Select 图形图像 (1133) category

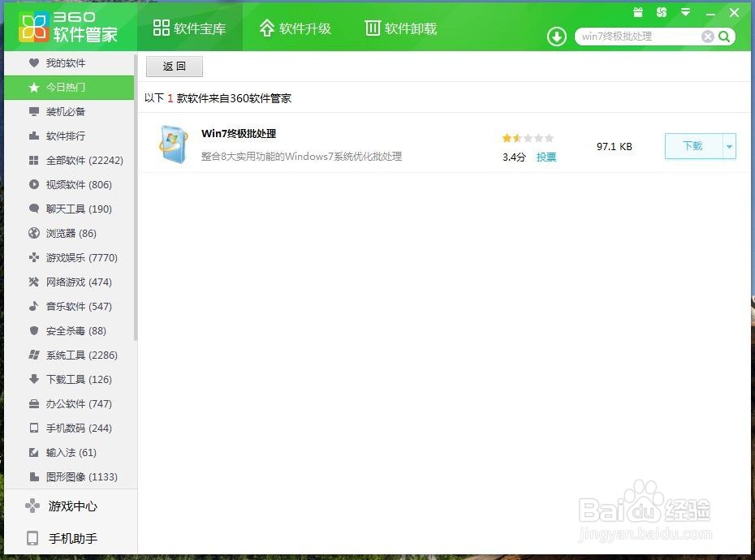coord(69,476)
